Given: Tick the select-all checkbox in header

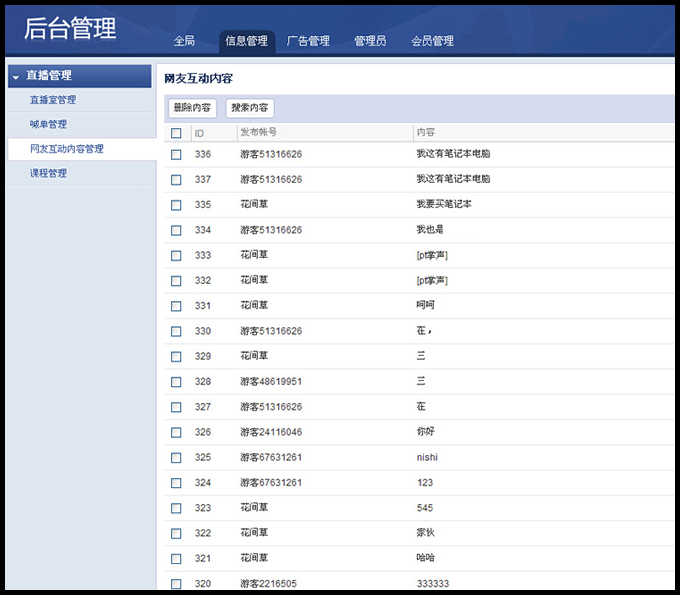Looking at the screenshot, I should click(176, 133).
